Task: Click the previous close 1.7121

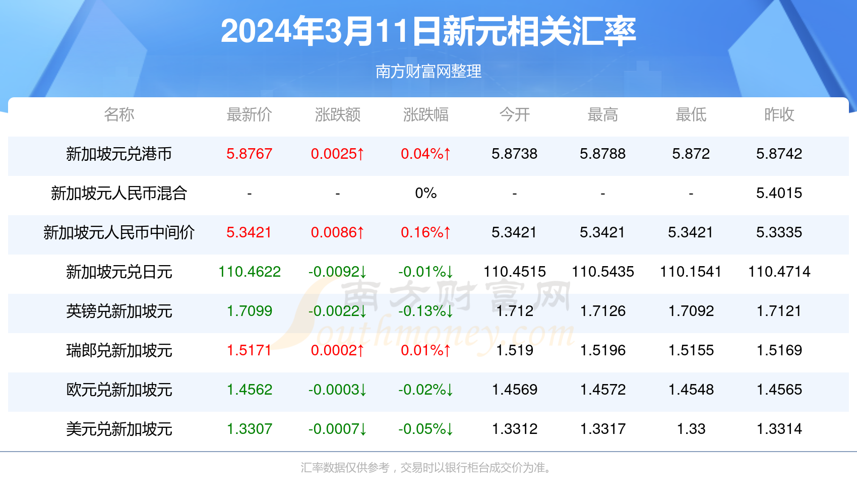Action: (x=779, y=311)
